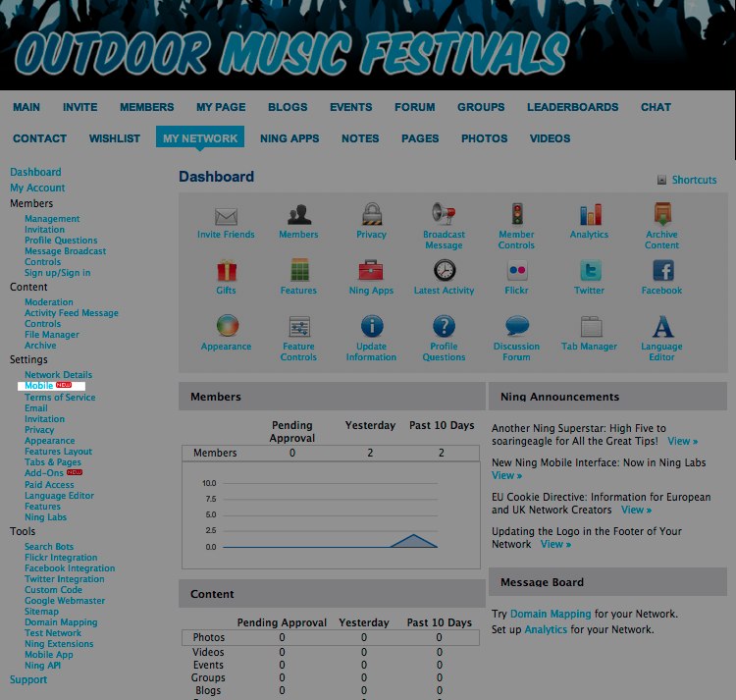
Task: Open Paid Access settings link
Action: tap(49, 485)
